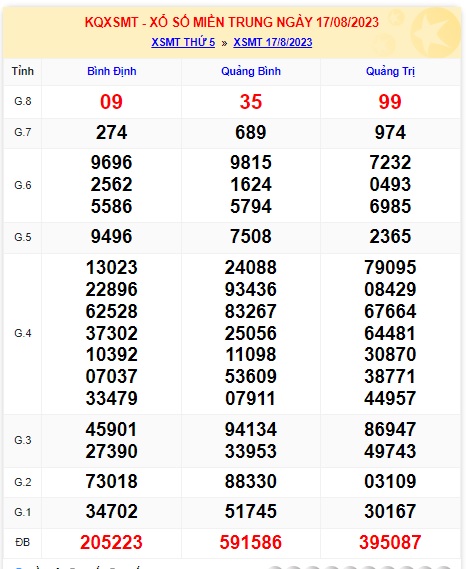Click the Tỉnh column header cell
Image resolution: width=466 pixels, height=569 pixels.
tap(23, 71)
